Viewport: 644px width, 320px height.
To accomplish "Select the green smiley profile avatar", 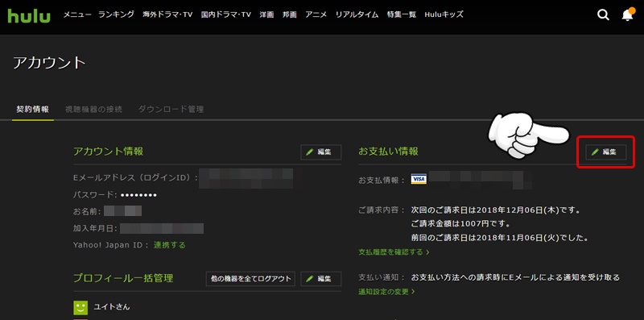I will [80, 307].
